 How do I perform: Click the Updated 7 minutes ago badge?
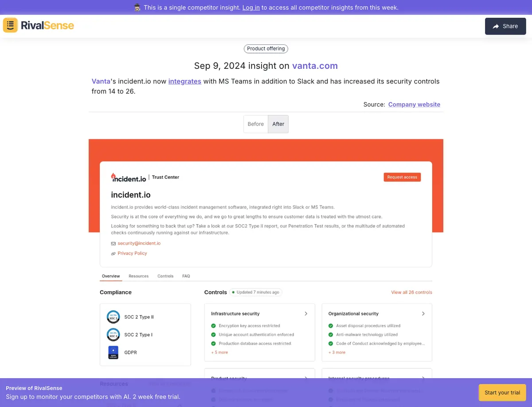pos(256,292)
